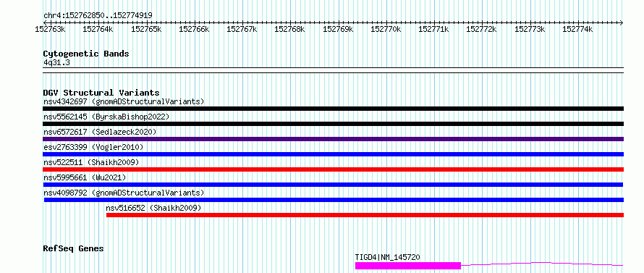The image size is (644, 273).
Task: Select the blue bar for variant nsv4098792
Action: [x=334, y=200]
